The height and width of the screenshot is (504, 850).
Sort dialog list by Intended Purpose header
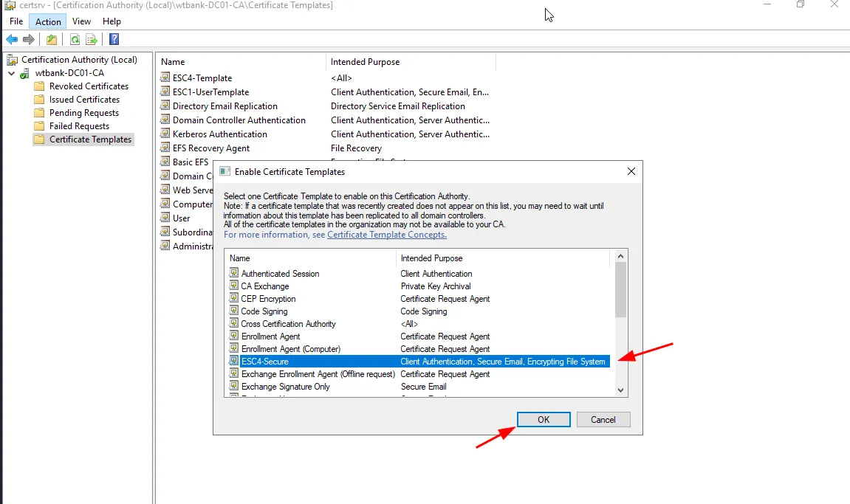[x=431, y=258]
